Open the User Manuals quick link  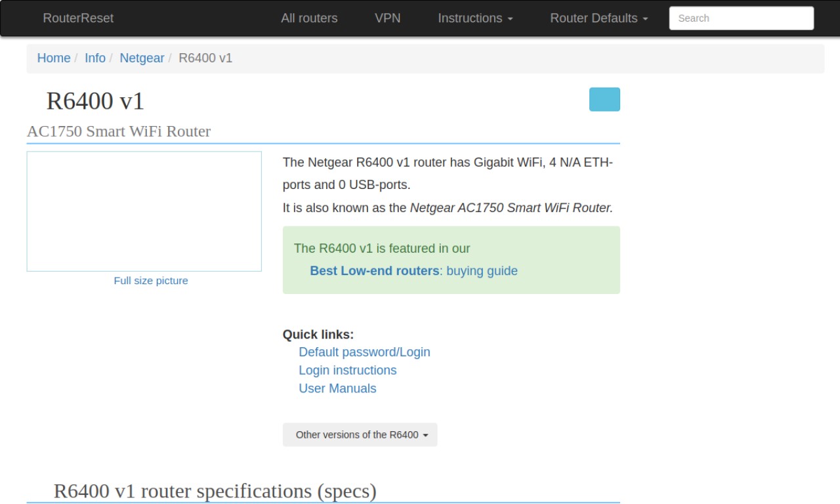click(337, 388)
